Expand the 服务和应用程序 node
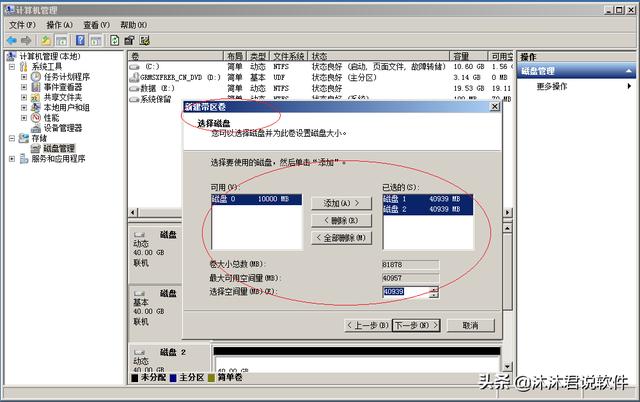Screen dimensions: 640x402 12,159
